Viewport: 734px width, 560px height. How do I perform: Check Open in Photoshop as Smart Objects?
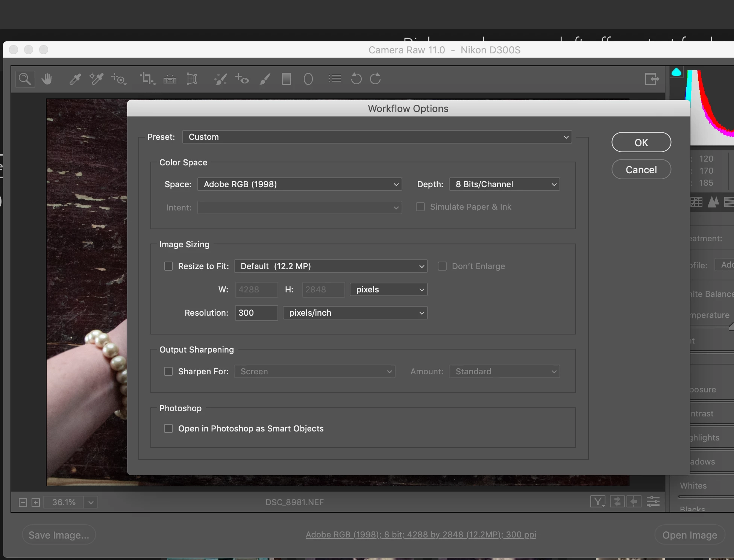click(168, 428)
